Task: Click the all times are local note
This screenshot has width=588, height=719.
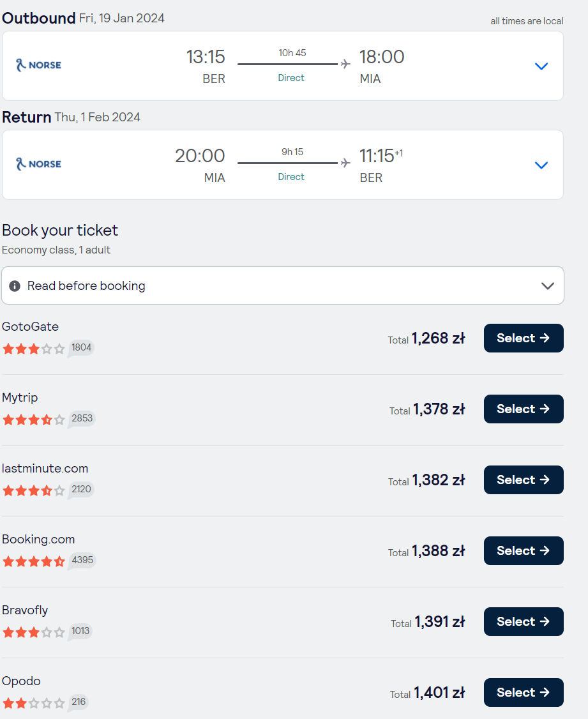Action: point(527,21)
